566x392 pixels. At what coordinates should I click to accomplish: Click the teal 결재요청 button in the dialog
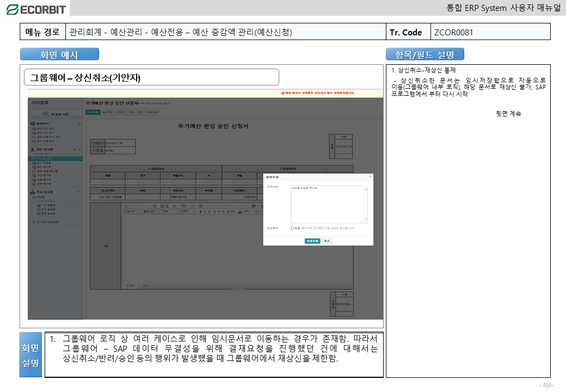pos(312,240)
